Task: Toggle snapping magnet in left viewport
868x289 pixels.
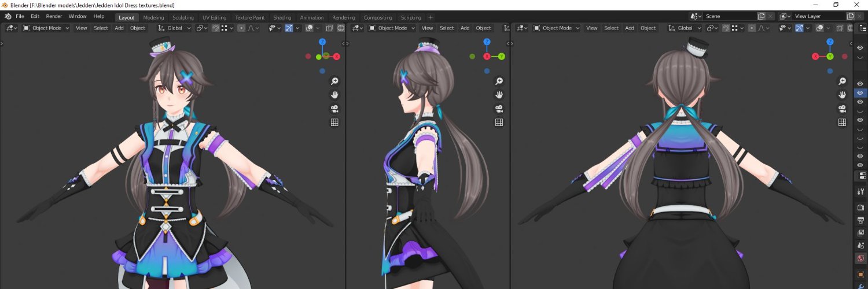Action: coord(215,28)
